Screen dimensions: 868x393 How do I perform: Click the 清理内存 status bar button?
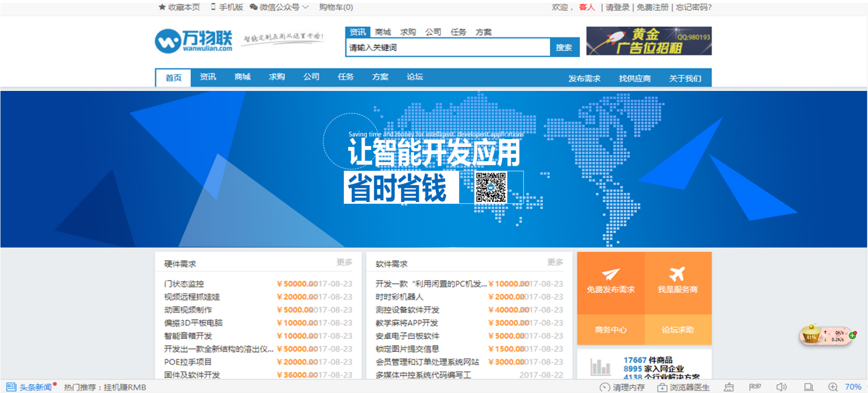pyautogui.click(x=622, y=387)
